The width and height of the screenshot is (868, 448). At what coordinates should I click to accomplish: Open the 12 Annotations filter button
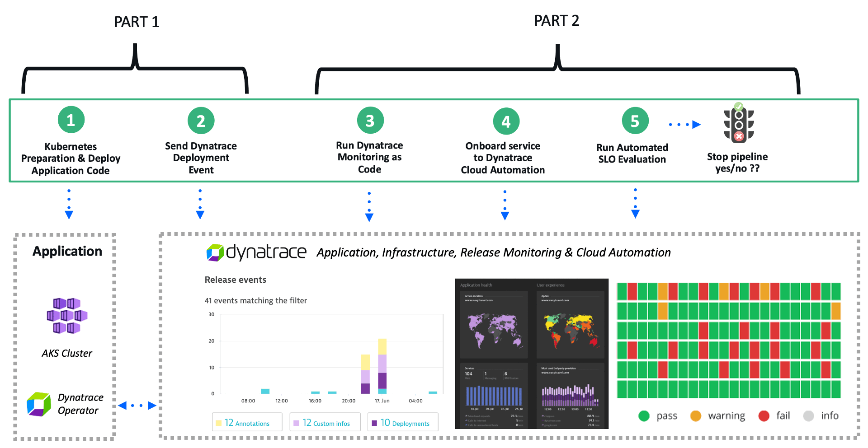click(247, 422)
